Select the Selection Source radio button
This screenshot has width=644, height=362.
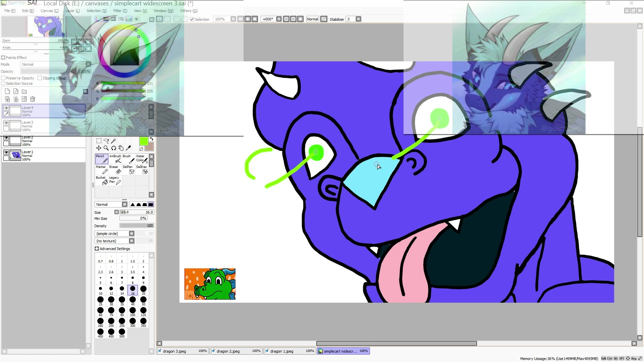pyautogui.click(x=3, y=83)
